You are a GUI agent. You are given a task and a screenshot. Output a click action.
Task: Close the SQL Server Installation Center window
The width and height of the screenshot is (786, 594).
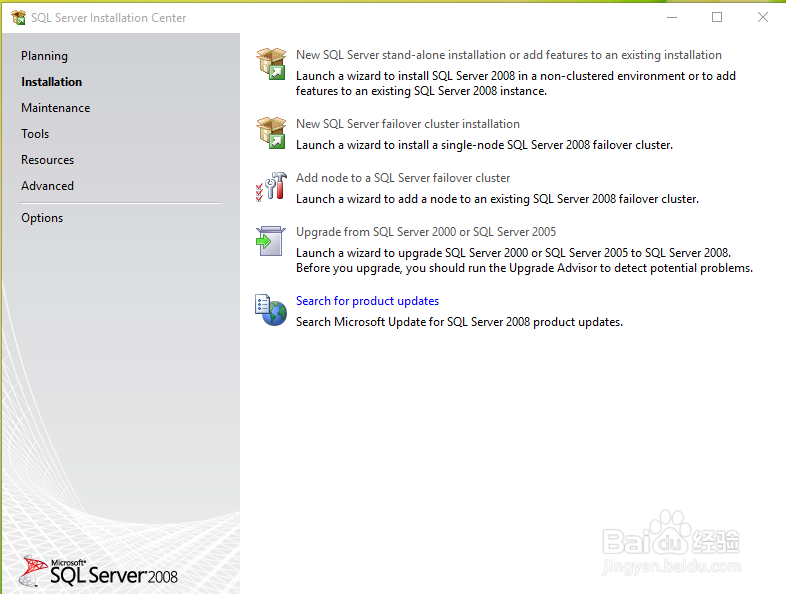762,18
